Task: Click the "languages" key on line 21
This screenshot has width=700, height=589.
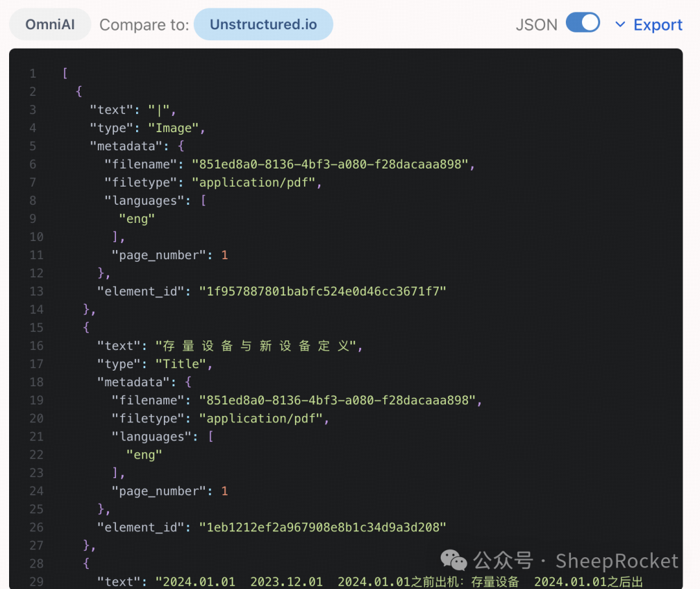Action: pos(152,437)
